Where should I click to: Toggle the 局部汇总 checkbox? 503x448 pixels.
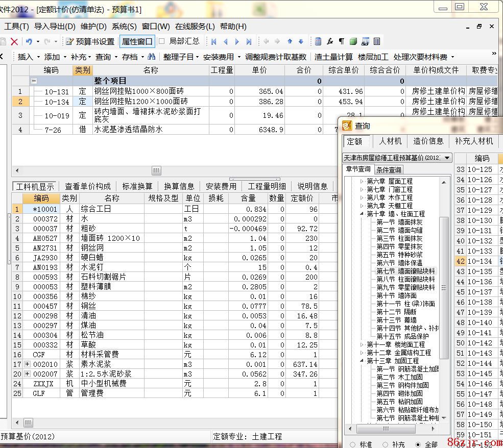click(x=162, y=41)
